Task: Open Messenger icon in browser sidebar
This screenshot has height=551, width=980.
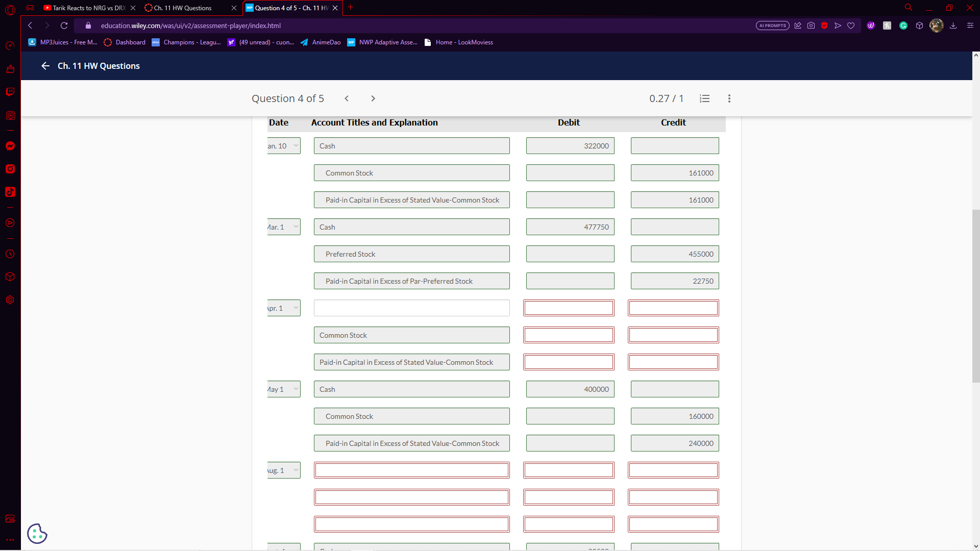Action: 10,146
